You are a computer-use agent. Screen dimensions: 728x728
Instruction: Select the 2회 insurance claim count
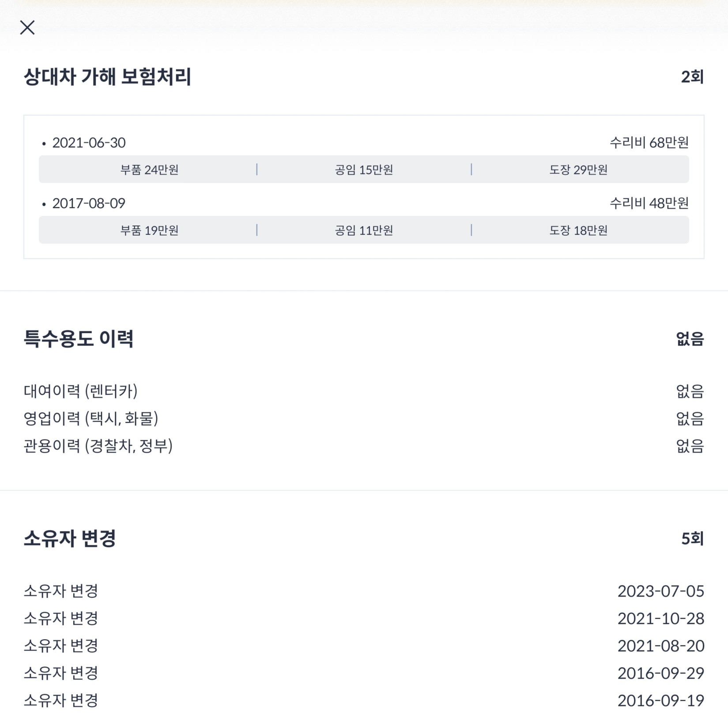pos(692,77)
